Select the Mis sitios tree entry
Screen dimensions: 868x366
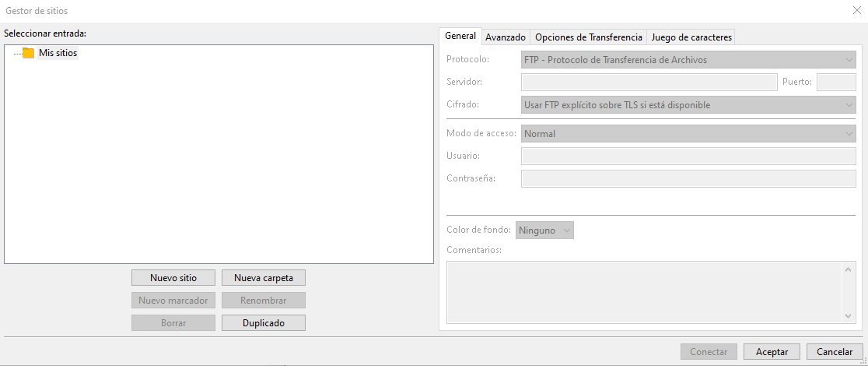pos(58,53)
